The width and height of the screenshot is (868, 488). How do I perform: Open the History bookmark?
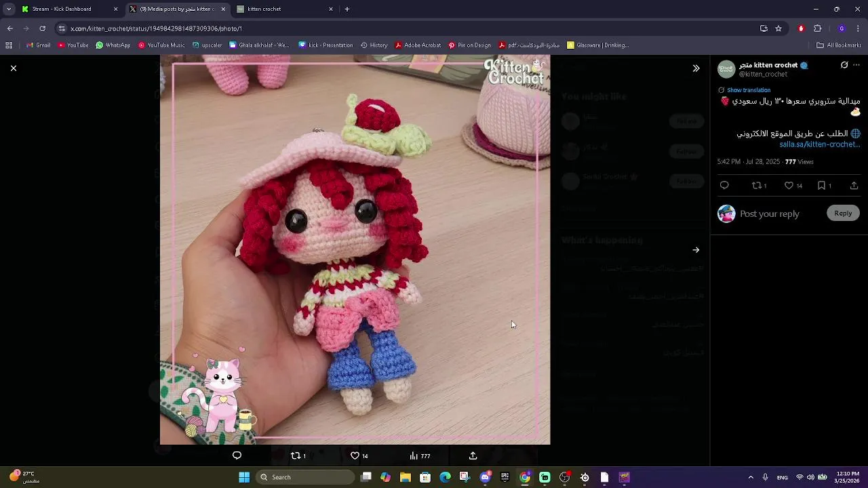coord(374,45)
